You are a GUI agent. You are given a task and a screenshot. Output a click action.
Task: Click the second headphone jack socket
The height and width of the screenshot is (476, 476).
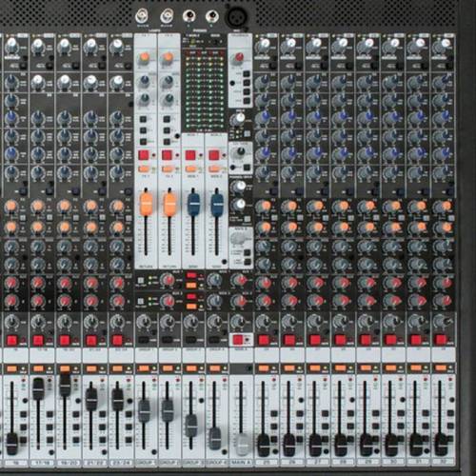click(211, 16)
